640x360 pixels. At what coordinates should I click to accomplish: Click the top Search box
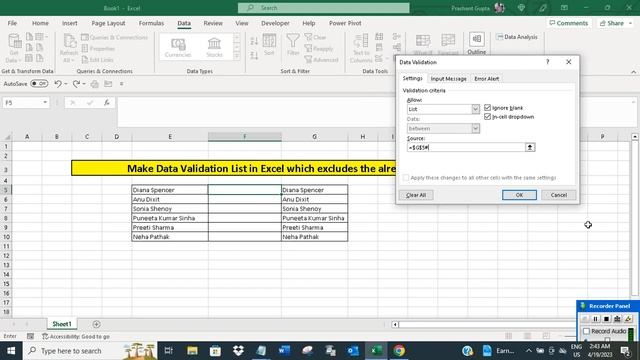pyautogui.click(x=324, y=8)
